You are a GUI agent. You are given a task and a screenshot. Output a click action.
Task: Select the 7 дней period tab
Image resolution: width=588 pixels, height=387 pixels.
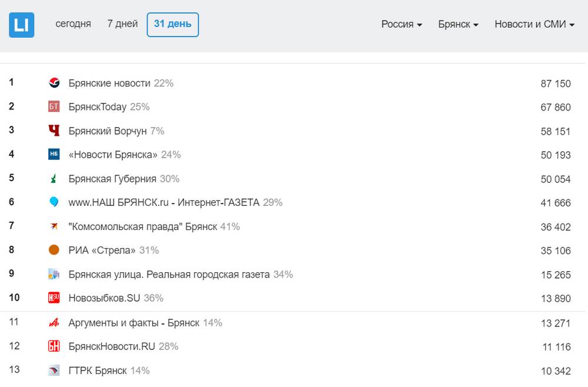point(122,24)
